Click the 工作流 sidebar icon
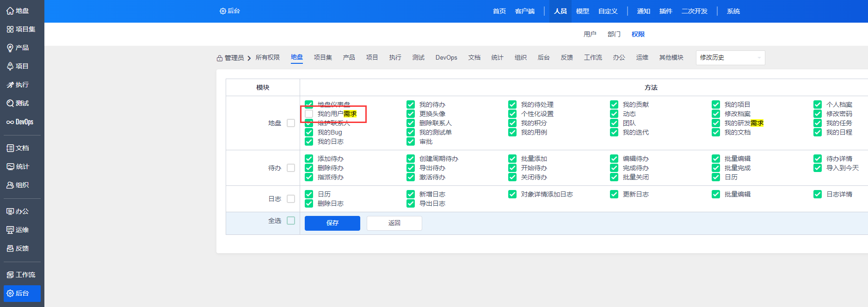The height and width of the screenshot is (307, 868). (x=10, y=275)
